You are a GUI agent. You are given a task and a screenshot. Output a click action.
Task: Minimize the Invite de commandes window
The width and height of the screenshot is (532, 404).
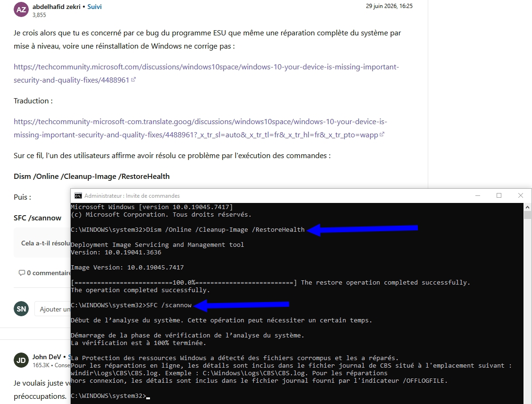point(478,195)
